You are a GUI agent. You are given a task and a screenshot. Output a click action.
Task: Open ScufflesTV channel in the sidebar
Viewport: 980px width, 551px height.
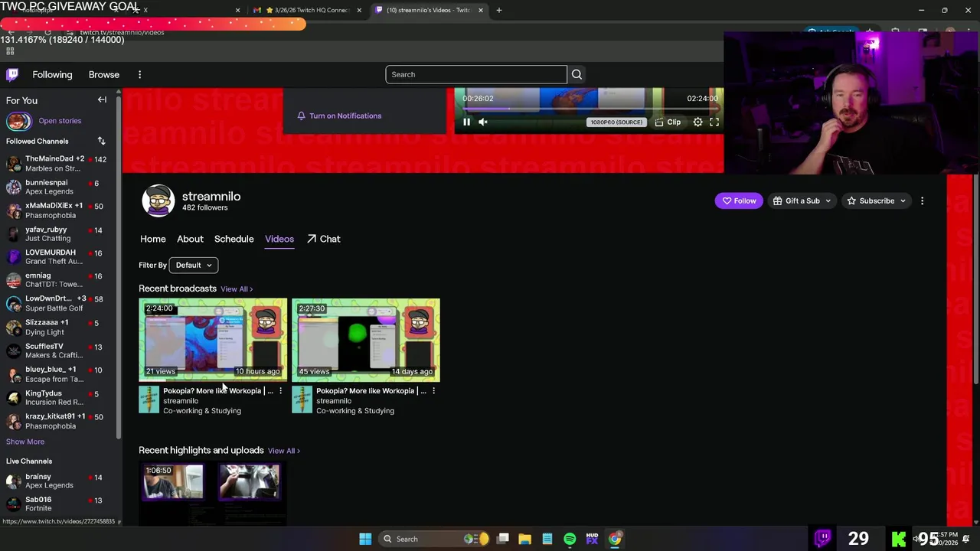[59, 350]
